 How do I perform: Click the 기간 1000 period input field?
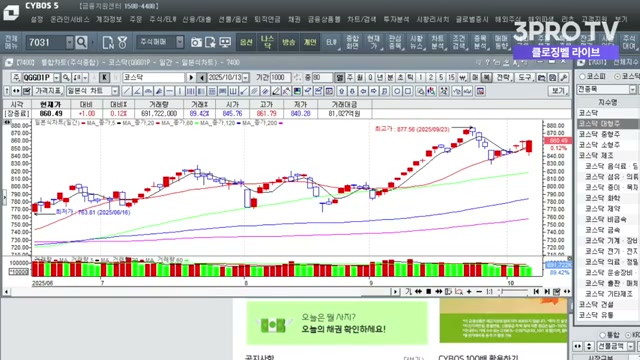[x=280, y=78]
